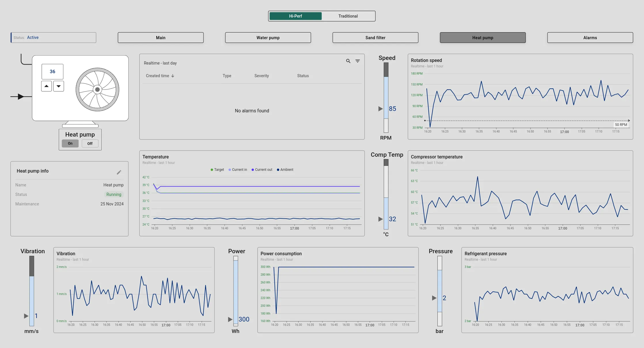Open the Alarms page button

(x=590, y=38)
